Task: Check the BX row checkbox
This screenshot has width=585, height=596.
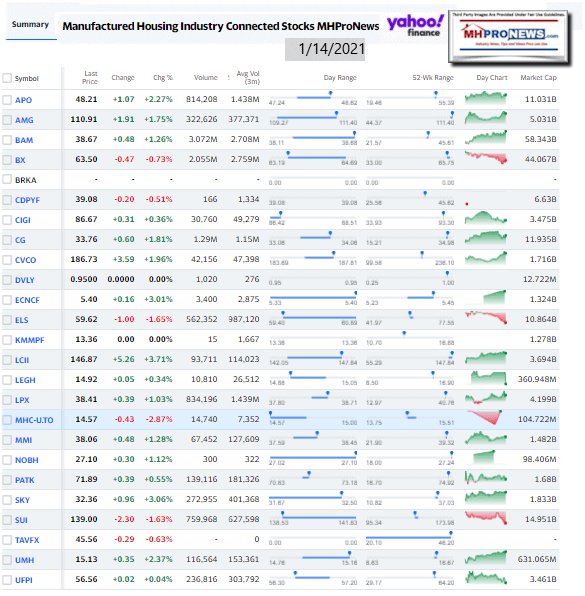Action: 7,160
